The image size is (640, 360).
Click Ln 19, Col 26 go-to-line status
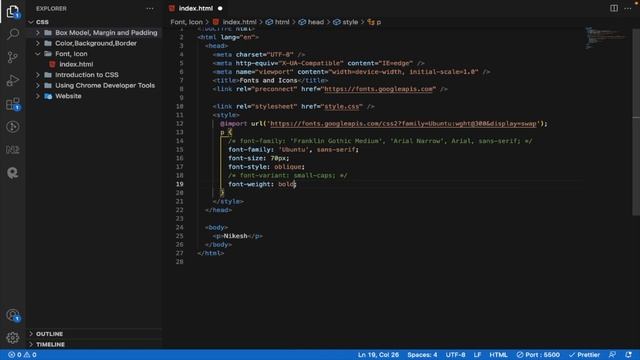(x=378, y=355)
